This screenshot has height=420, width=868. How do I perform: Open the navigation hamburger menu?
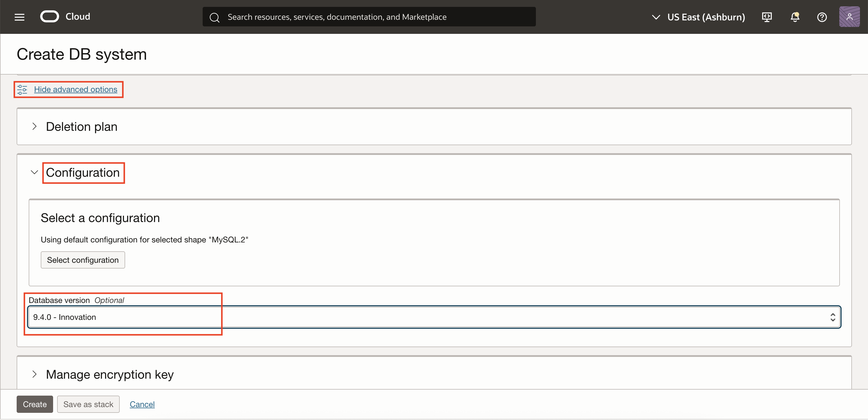[19, 17]
